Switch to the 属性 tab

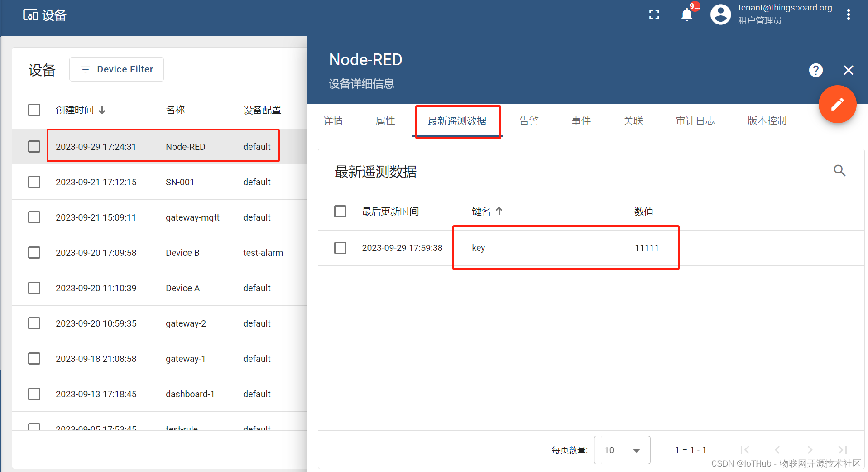(385, 120)
